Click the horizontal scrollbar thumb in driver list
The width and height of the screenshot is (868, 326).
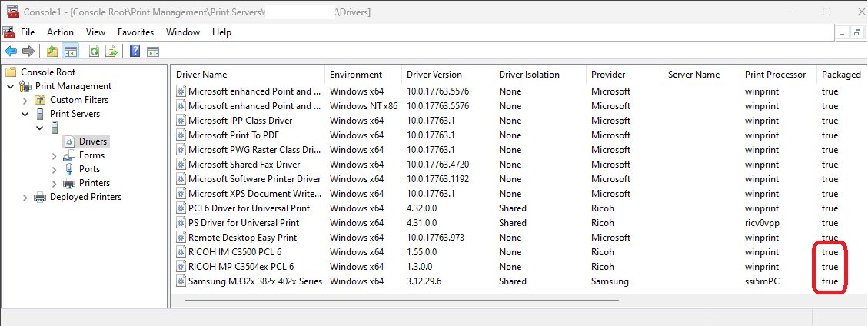[x=401, y=301]
